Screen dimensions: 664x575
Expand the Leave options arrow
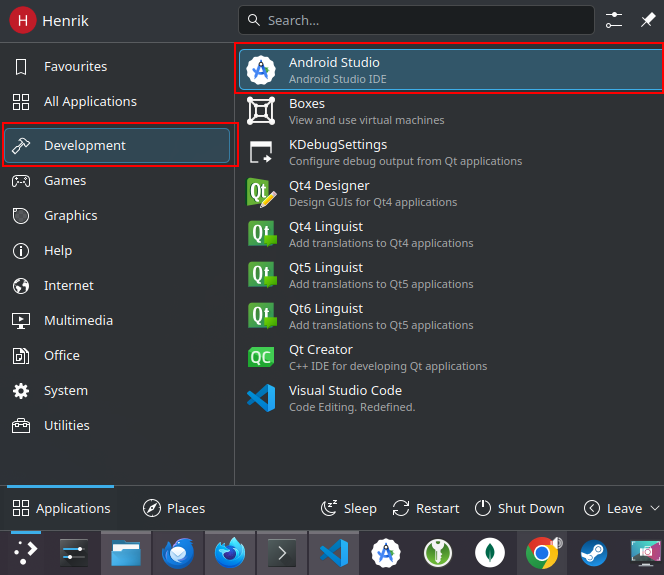655,508
